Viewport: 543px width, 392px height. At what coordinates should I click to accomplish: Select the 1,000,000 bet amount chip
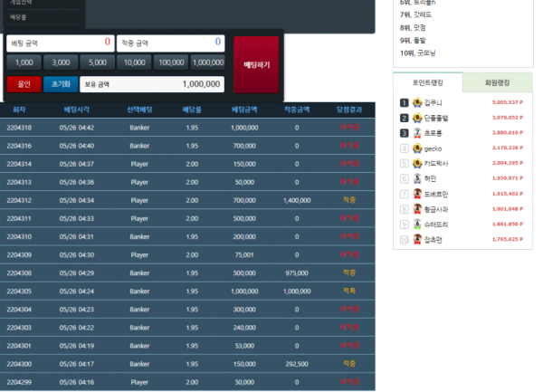(x=207, y=62)
